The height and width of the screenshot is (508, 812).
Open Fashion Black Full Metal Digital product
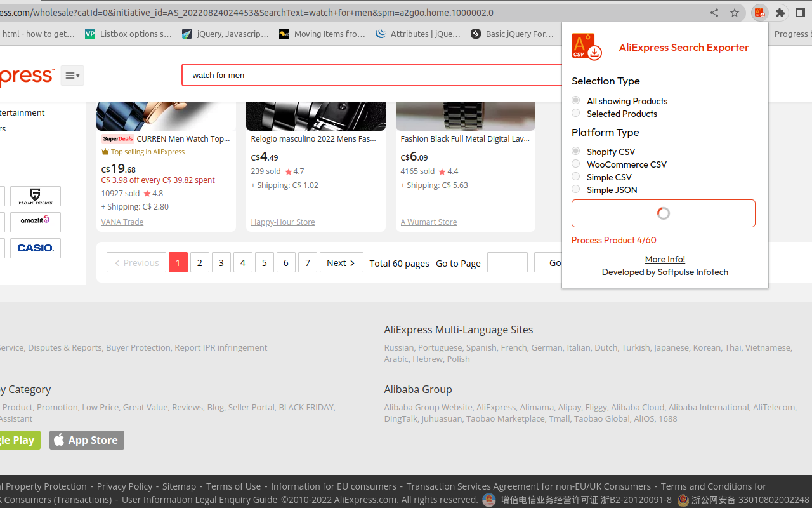pos(465,138)
